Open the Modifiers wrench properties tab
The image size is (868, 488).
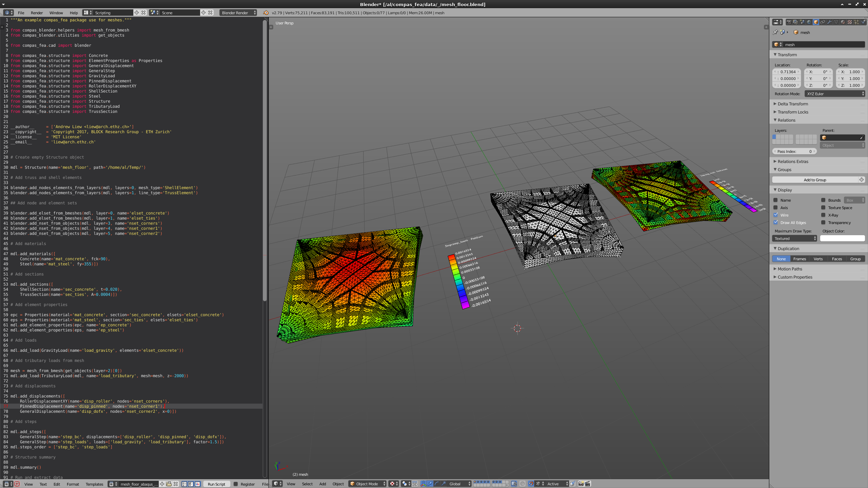pyautogui.click(x=829, y=22)
